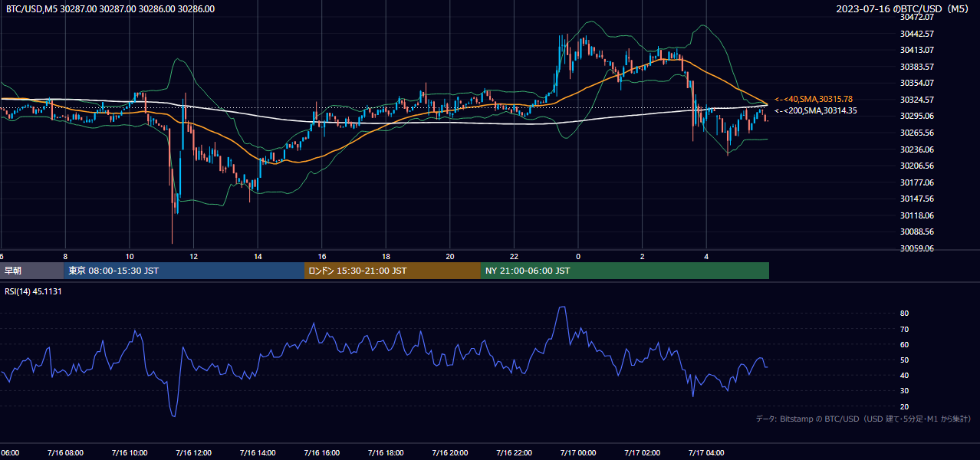Screen dimensions: 980x460
Task: Click price axis value 30354.07
Action: point(917,83)
